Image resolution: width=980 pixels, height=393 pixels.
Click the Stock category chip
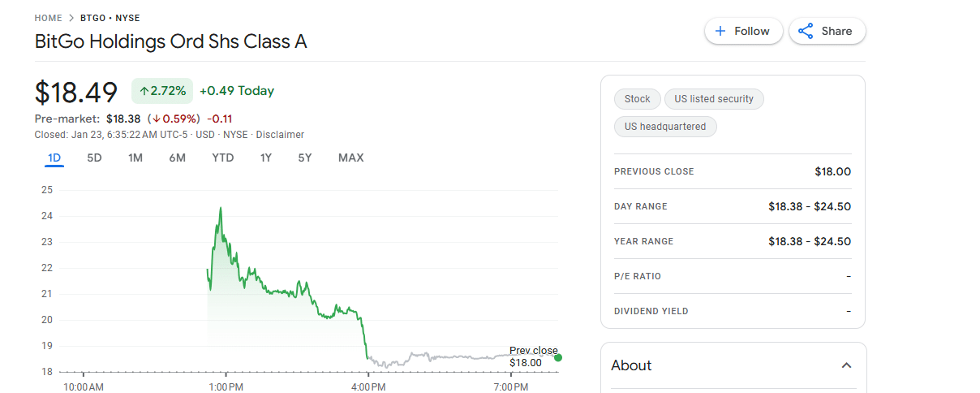coord(638,99)
